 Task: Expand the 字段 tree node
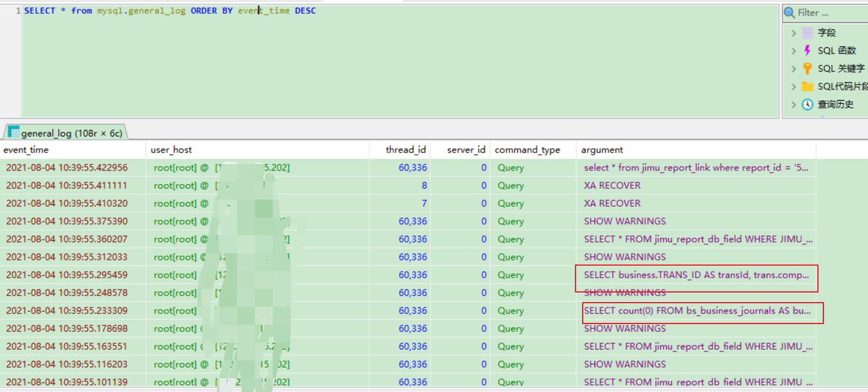(x=795, y=33)
